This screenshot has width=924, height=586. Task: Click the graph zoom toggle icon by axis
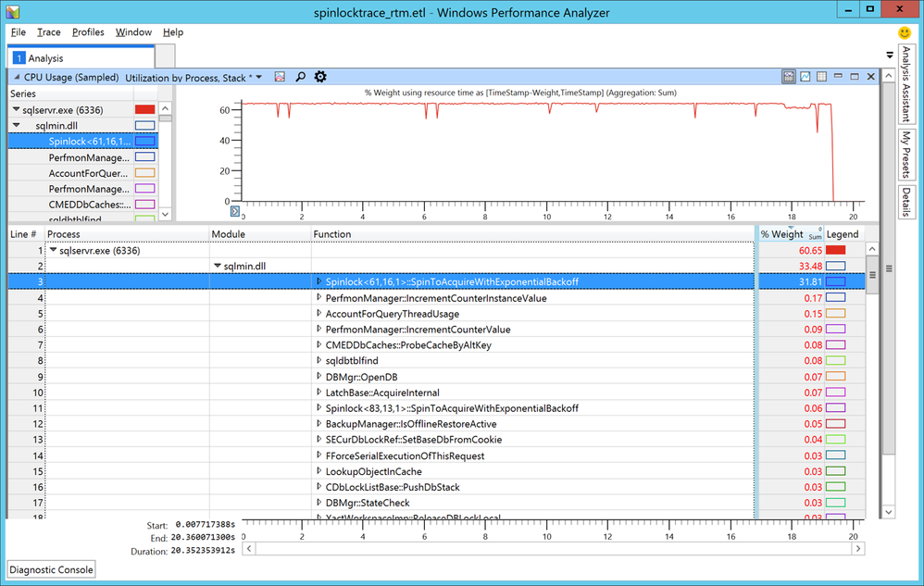pyautogui.click(x=234, y=211)
